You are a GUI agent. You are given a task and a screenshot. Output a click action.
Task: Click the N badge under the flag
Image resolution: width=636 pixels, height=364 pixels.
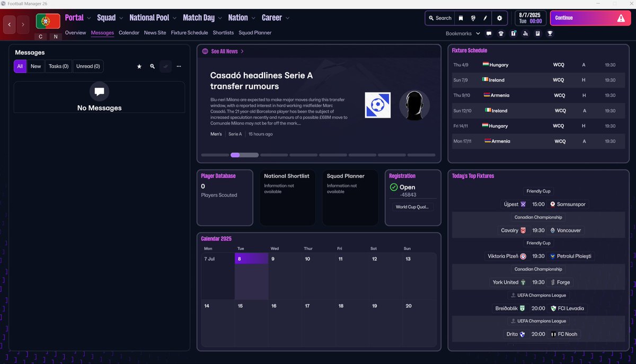coord(55,37)
